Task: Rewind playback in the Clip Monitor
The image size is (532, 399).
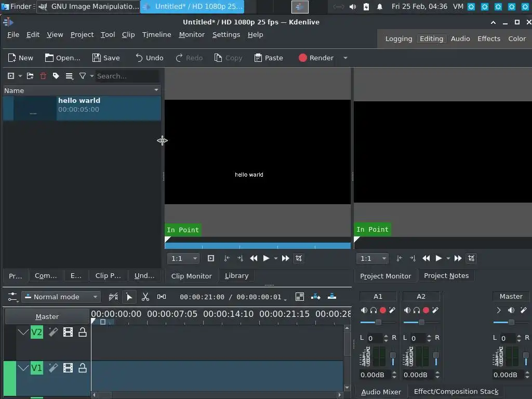Action: (x=254, y=259)
